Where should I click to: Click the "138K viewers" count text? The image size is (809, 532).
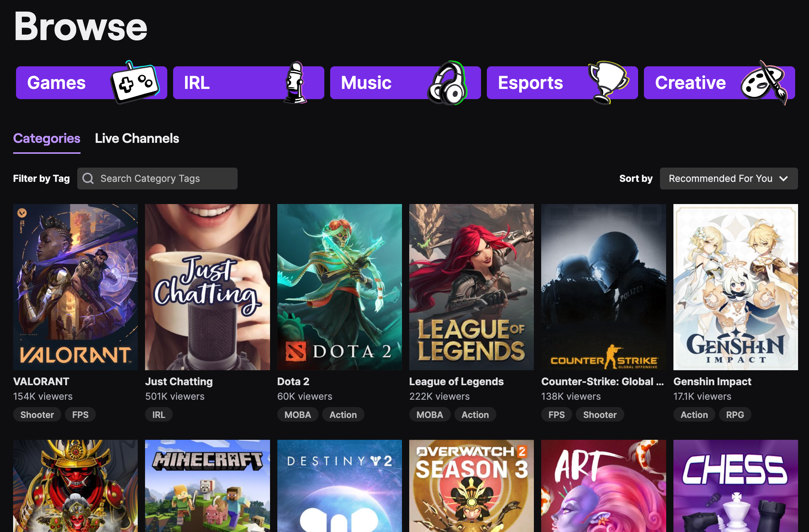coord(571,396)
